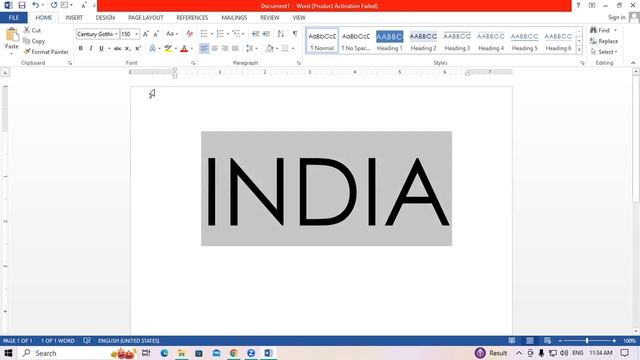This screenshot has width=640, height=360.
Task: Open the FILE tab
Action: point(13,18)
